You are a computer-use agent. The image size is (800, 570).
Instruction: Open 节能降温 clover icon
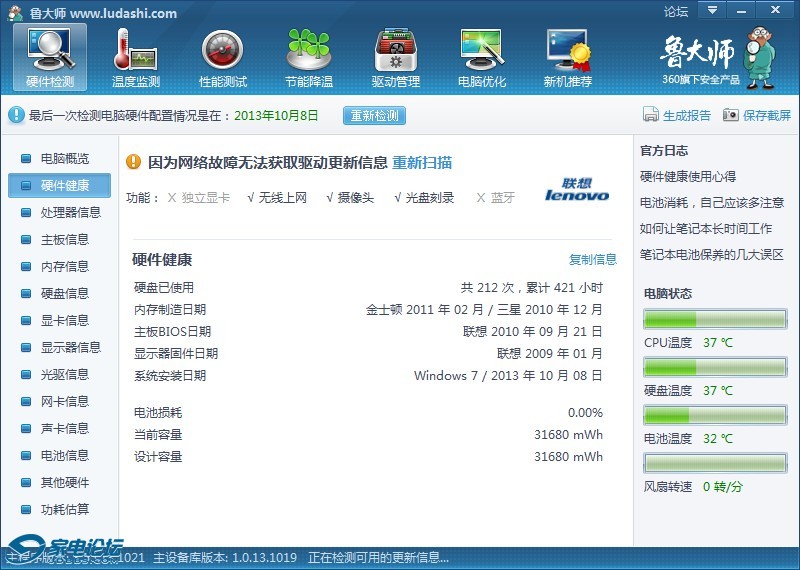tap(308, 48)
